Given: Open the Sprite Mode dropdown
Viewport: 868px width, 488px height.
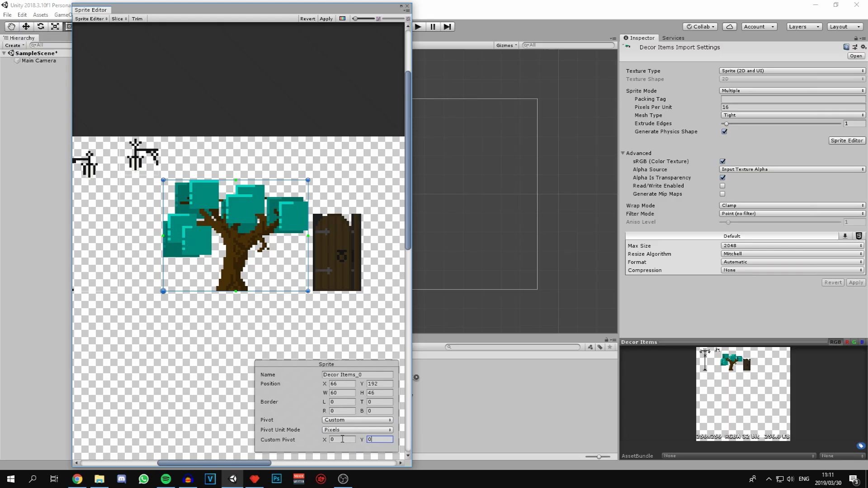Looking at the screenshot, I should tap(792, 91).
